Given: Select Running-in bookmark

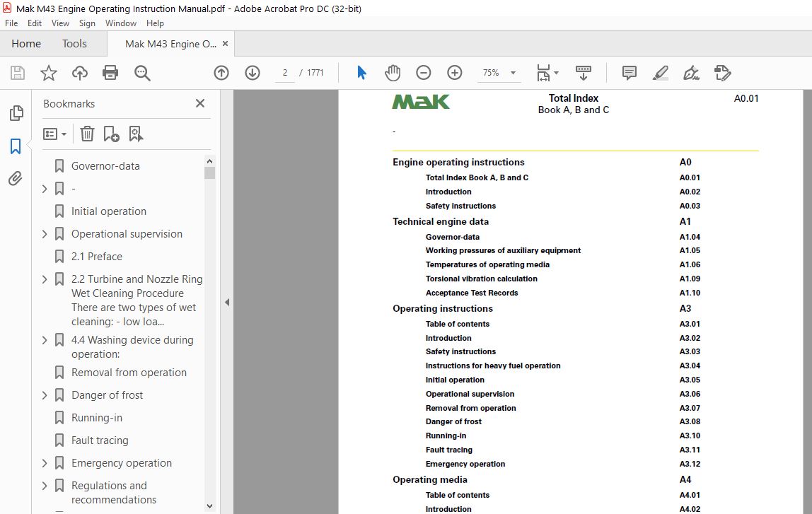Looking at the screenshot, I should click(97, 418).
